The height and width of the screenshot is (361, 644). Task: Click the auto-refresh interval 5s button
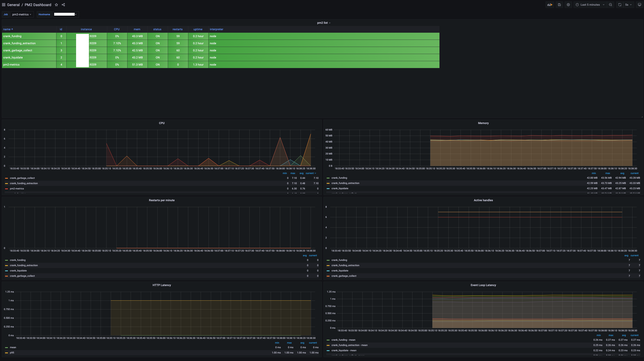pyautogui.click(x=629, y=4)
